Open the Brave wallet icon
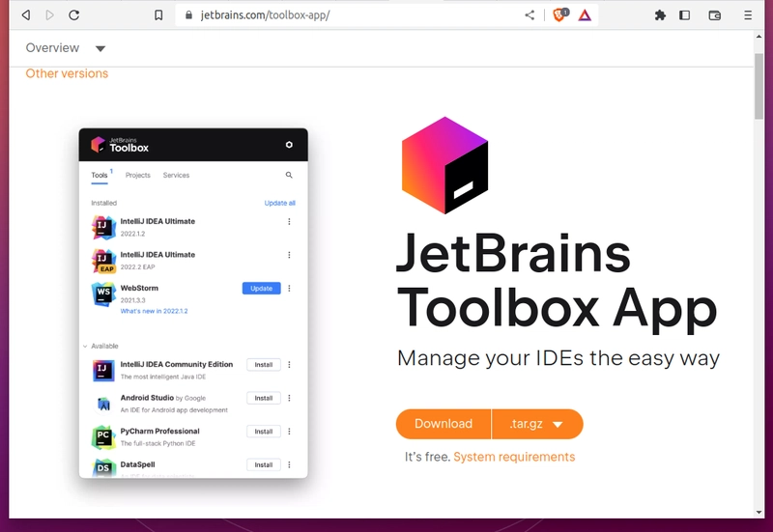The width and height of the screenshot is (773, 532). point(715,15)
